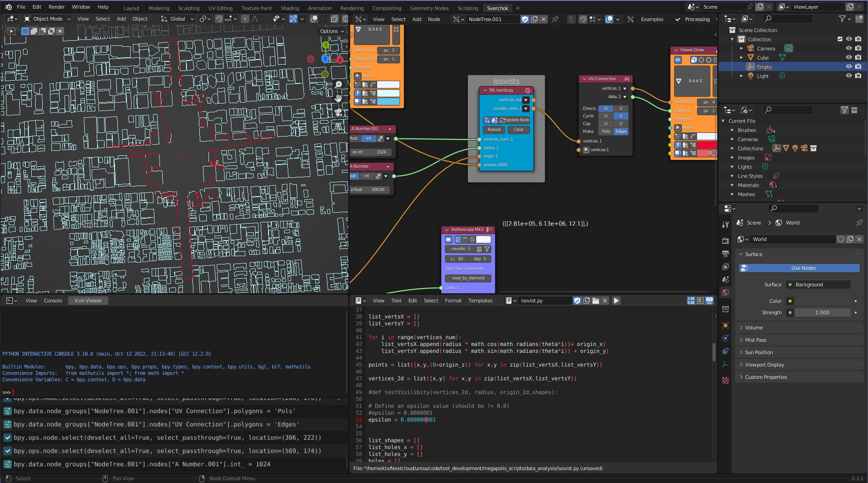Open the Render properties tab
This screenshot has width=868, height=483.
tap(725, 241)
